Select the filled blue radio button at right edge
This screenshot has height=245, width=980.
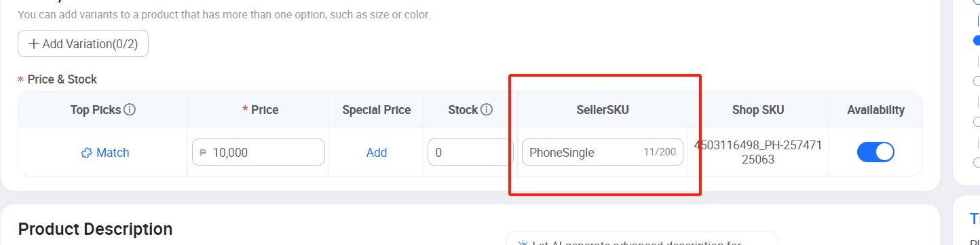coord(977,41)
